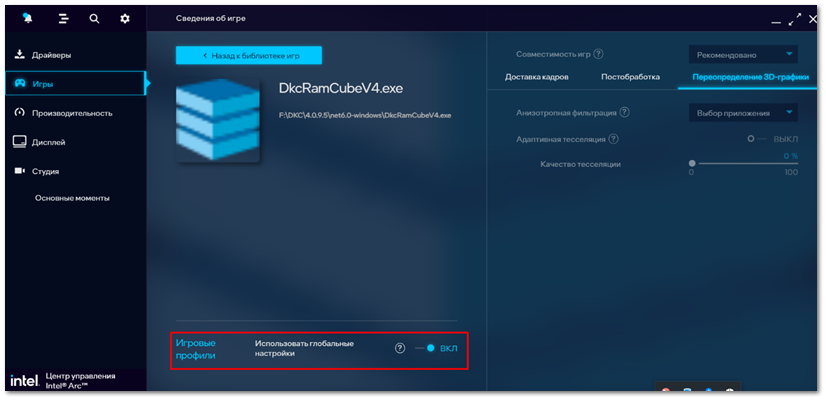Open the list menu icon in header

tap(64, 19)
